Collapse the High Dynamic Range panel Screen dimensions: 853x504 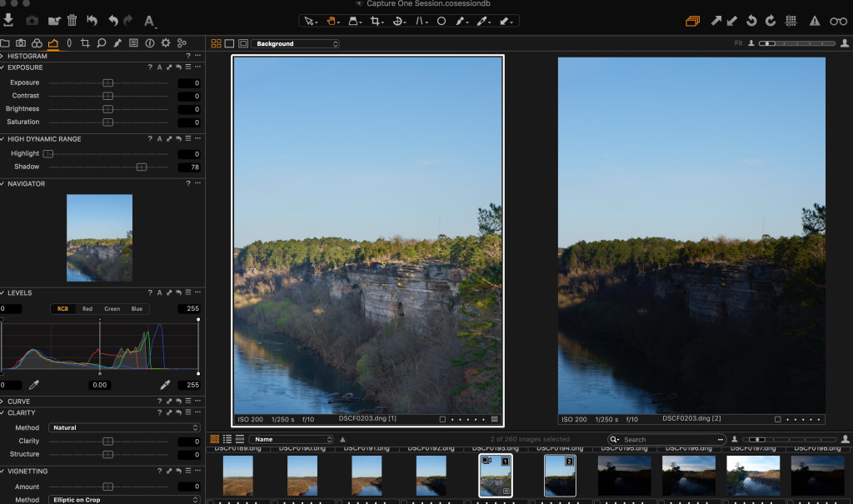(x=2, y=139)
